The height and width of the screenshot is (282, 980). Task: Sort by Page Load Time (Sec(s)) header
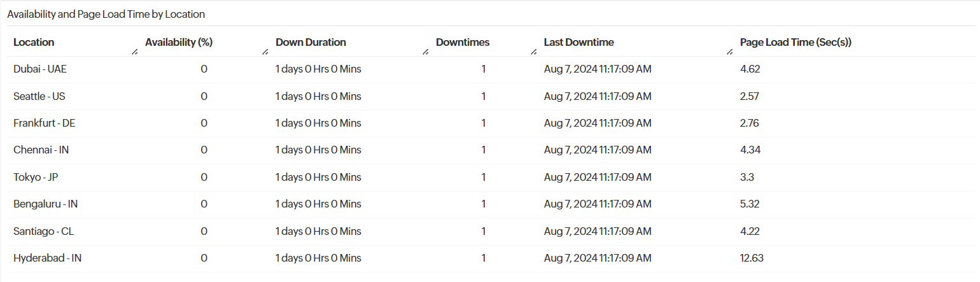(x=795, y=42)
